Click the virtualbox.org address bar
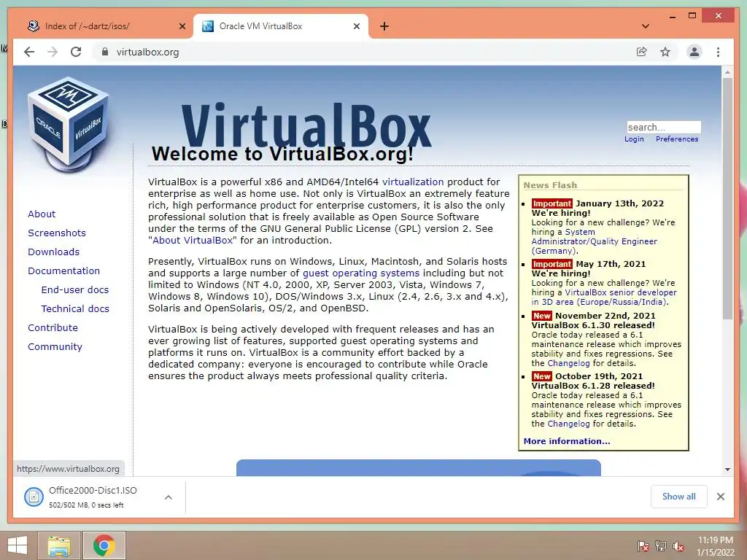Screen dimensions: 747x560 click(x=362, y=52)
